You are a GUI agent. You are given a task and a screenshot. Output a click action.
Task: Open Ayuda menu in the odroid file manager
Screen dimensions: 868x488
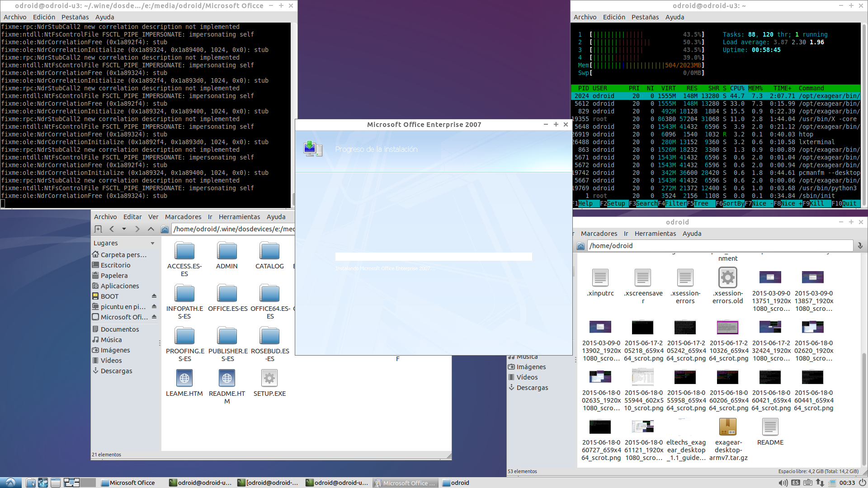pyautogui.click(x=692, y=234)
